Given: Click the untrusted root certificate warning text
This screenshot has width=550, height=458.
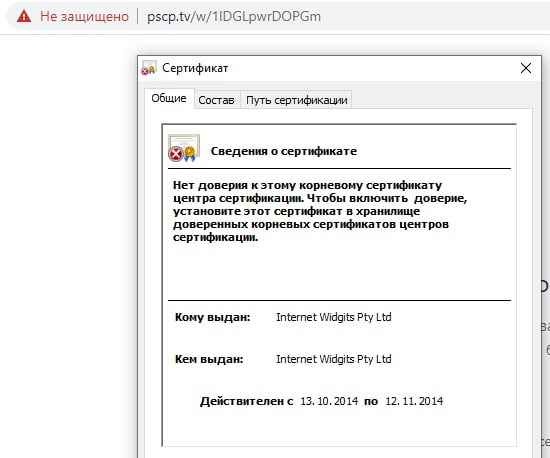Looking at the screenshot, I should [320, 211].
